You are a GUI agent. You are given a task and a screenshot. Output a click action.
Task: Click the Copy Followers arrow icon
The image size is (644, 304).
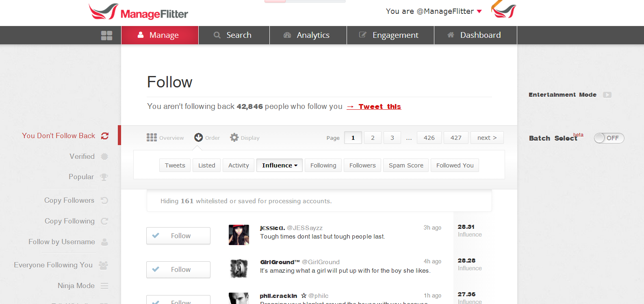coord(104,200)
